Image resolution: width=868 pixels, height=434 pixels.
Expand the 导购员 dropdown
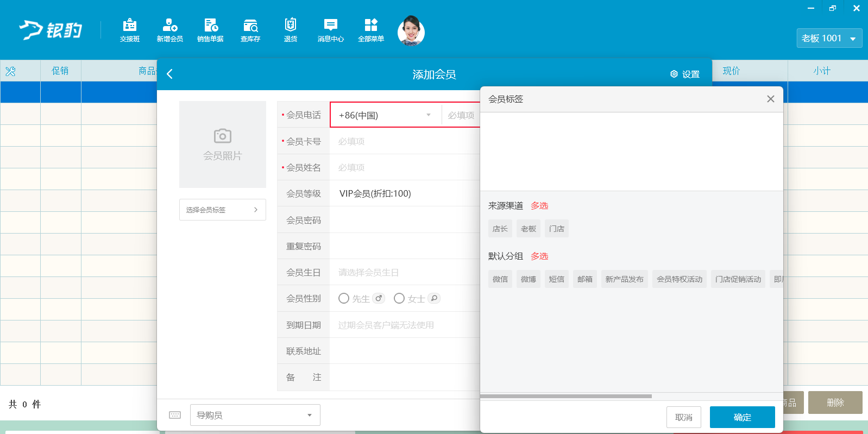(x=255, y=415)
